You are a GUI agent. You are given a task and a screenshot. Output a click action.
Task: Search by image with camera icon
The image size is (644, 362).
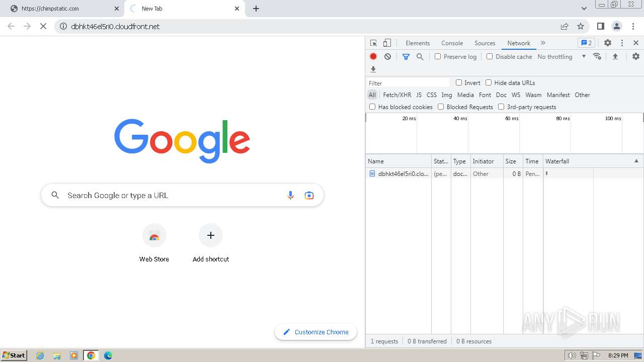point(309,195)
